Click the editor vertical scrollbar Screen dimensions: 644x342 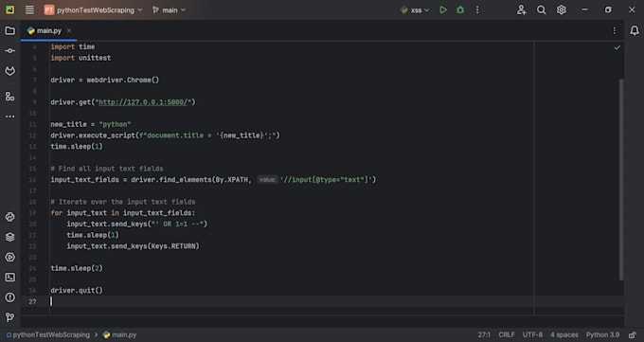[x=621, y=179]
